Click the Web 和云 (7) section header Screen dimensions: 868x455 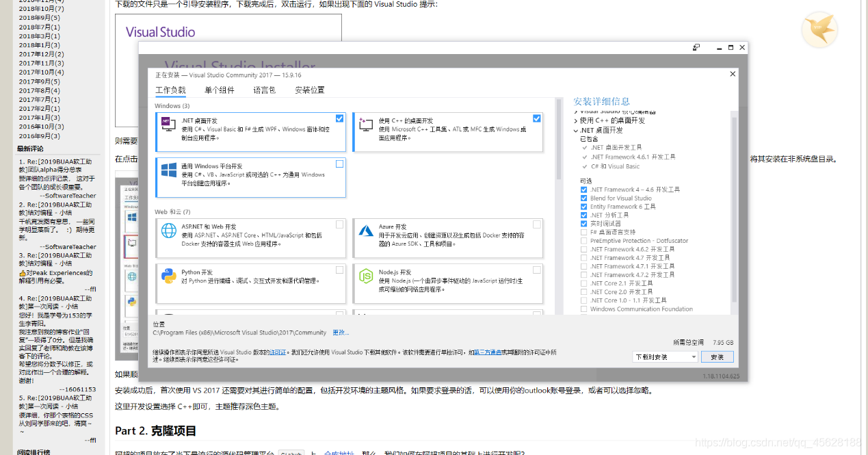point(172,212)
